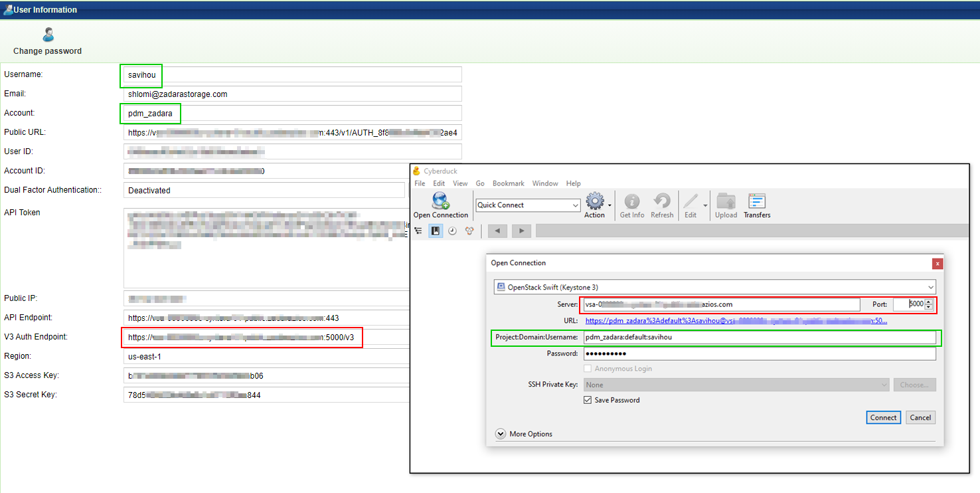Image resolution: width=980 pixels, height=493 pixels.
Task: Click the forward navigation arrow
Action: click(521, 231)
